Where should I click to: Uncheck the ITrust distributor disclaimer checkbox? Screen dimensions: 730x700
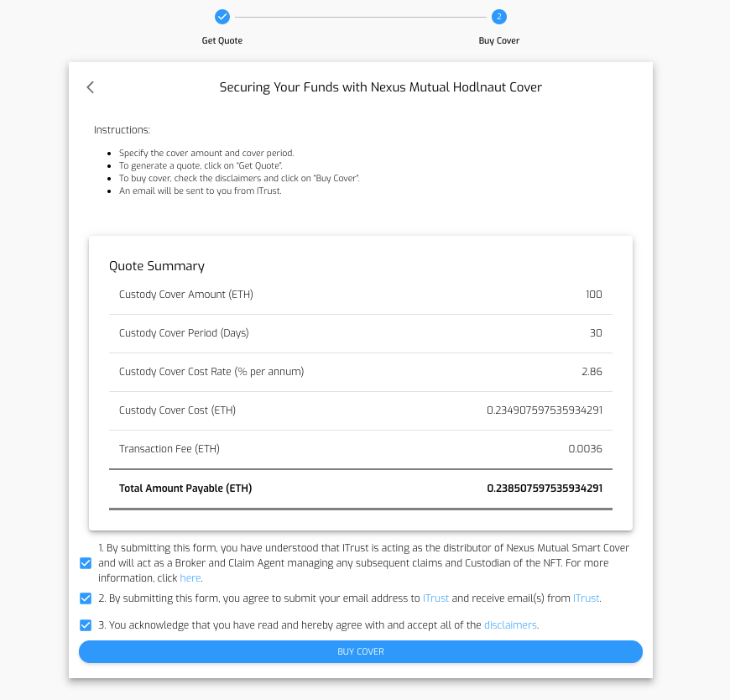point(86,563)
